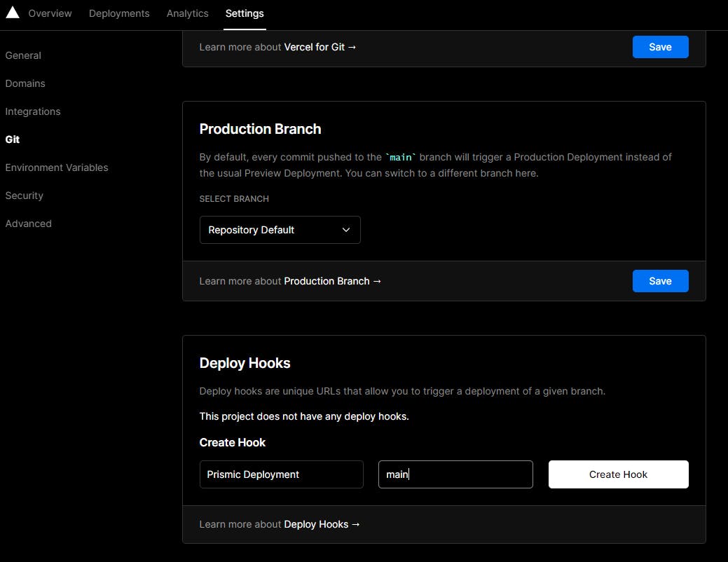This screenshot has width=728, height=562.
Task: Switch to the Deployments tab
Action: (119, 13)
